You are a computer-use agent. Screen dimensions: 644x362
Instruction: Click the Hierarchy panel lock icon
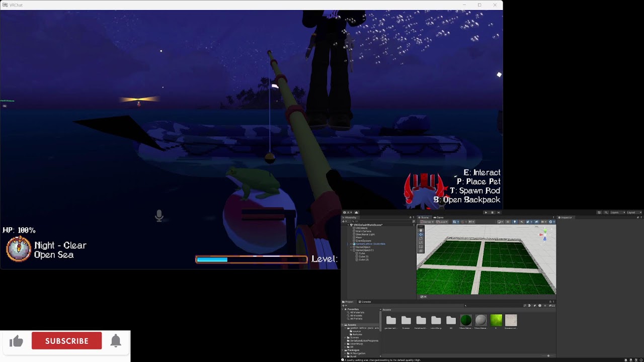click(410, 217)
